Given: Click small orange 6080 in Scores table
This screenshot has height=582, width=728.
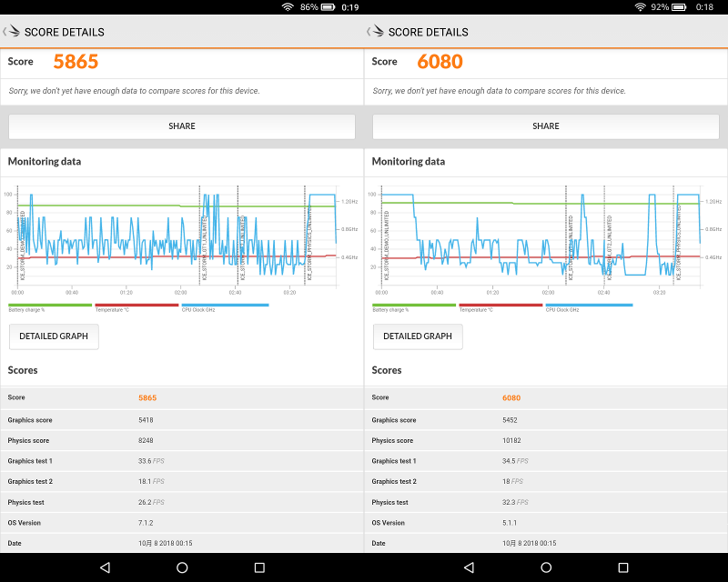Looking at the screenshot, I should pyautogui.click(x=511, y=397).
